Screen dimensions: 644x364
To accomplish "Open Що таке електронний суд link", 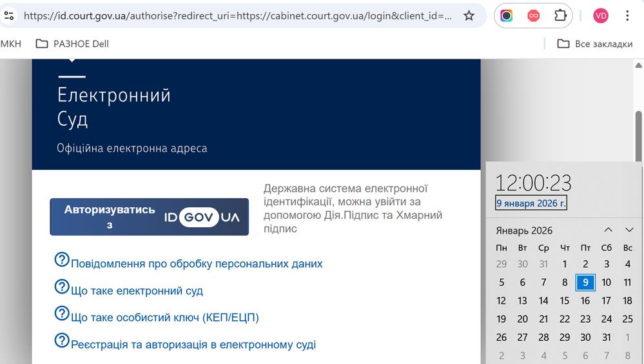I will [x=137, y=291].
